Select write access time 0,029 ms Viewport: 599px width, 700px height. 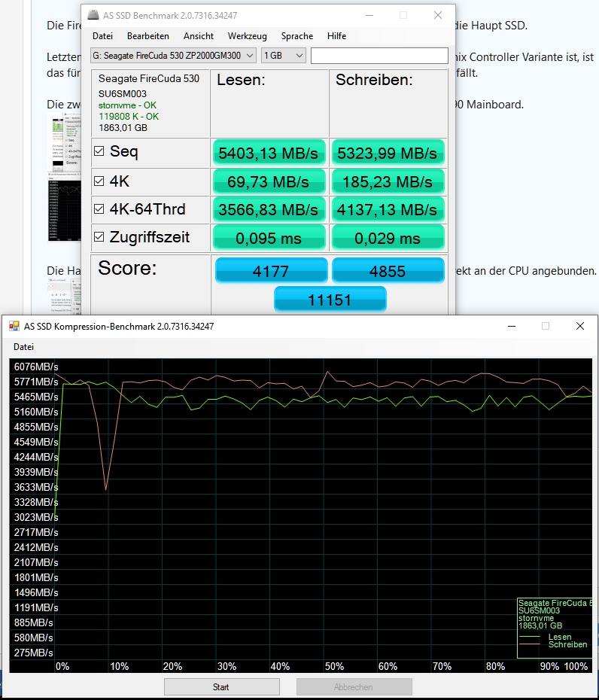[x=387, y=238]
